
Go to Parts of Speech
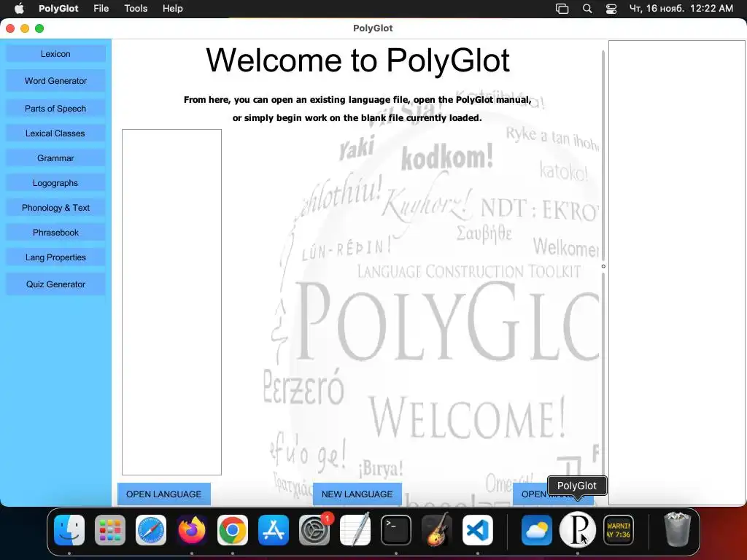click(55, 109)
